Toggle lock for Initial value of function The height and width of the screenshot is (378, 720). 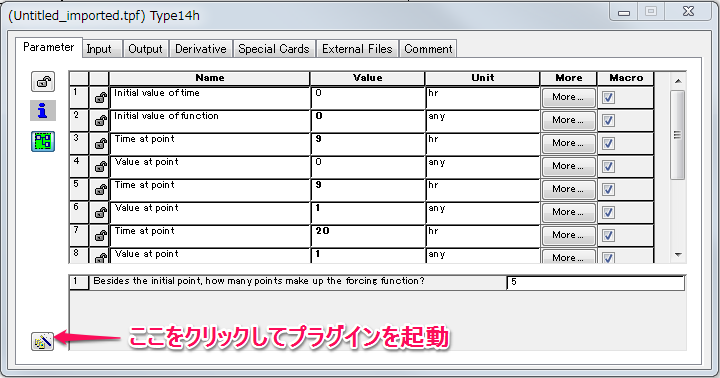tap(100, 121)
